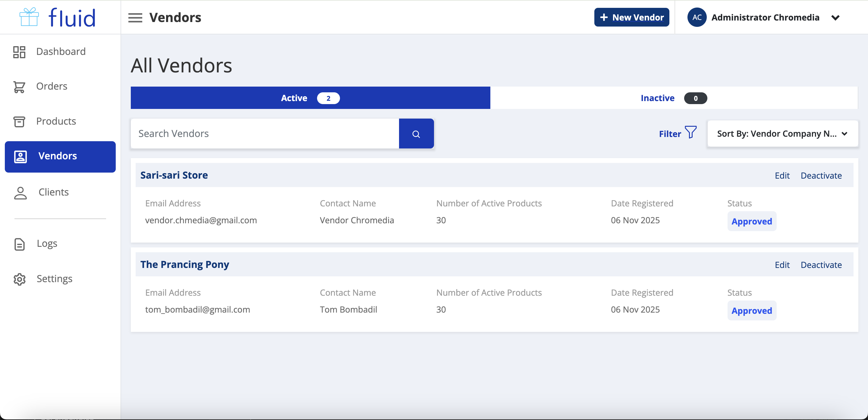Click the New Vendor button
Viewport: 868px width, 420px height.
(631, 17)
